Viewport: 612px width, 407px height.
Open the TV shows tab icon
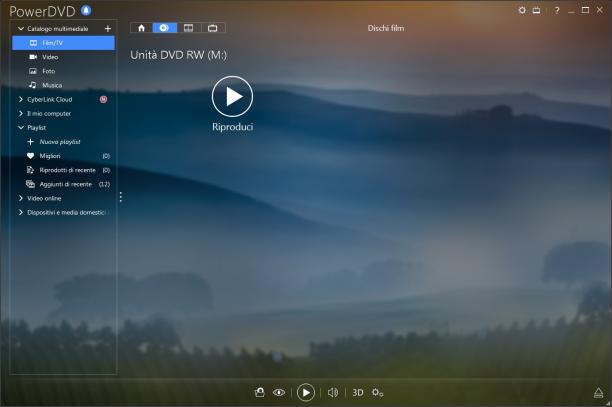213,28
